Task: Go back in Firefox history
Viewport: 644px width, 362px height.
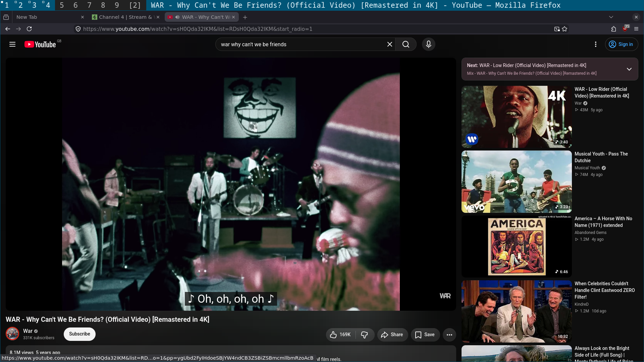Action: click(7, 29)
